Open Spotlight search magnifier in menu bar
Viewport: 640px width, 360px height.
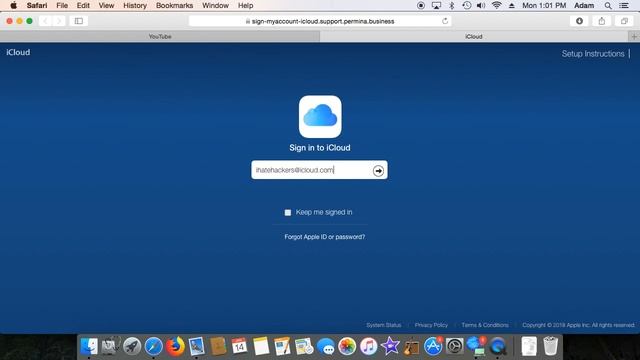pyautogui.click(x=608, y=5)
